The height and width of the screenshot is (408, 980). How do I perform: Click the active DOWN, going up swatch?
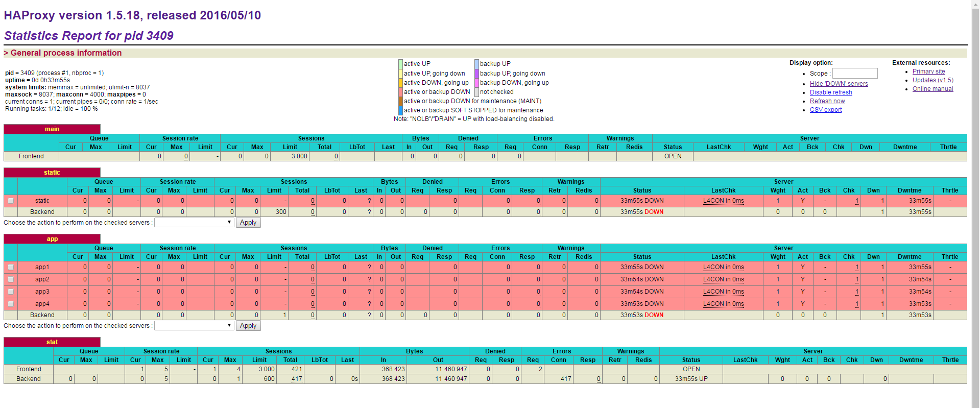400,83
